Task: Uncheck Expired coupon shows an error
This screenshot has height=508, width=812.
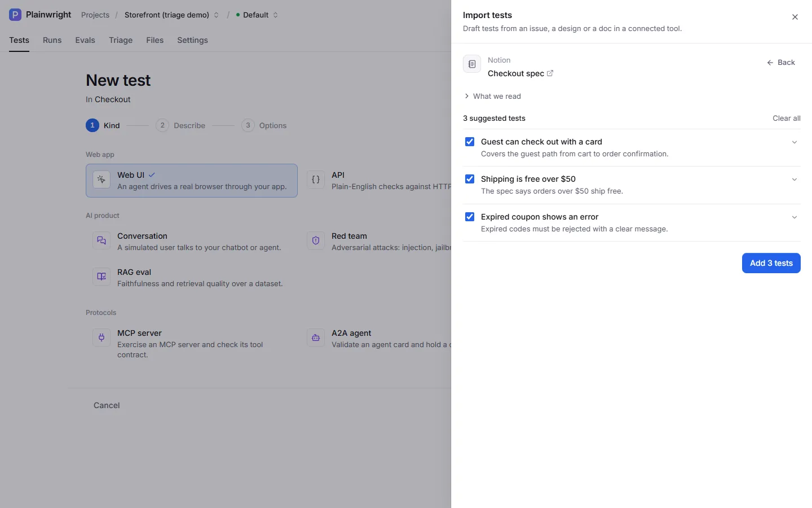Action: [x=470, y=217]
